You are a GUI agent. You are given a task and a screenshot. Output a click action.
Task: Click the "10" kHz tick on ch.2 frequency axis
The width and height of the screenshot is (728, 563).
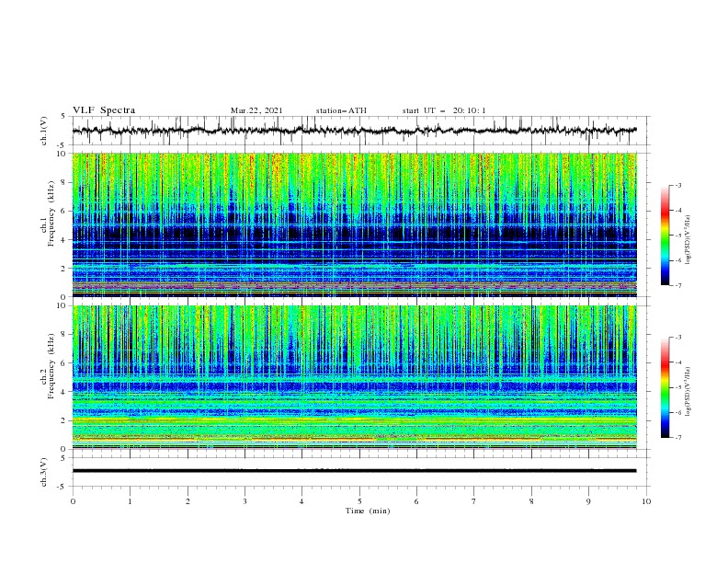point(63,305)
